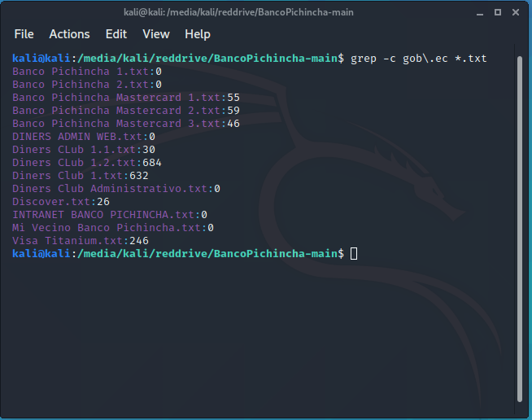
Task: Click the line 'Banco Pichincha 1.txt:0'
Action: click(x=87, y=72)
